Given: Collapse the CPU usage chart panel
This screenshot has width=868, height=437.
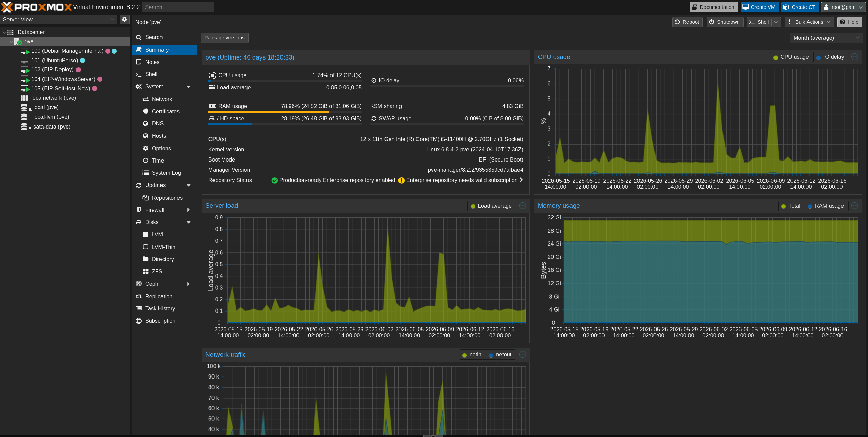Looking at the screenshot, I should click(855, 57).
